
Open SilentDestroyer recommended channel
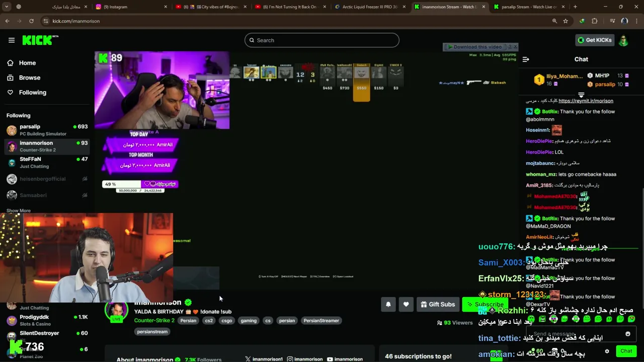tap(46, 336)
